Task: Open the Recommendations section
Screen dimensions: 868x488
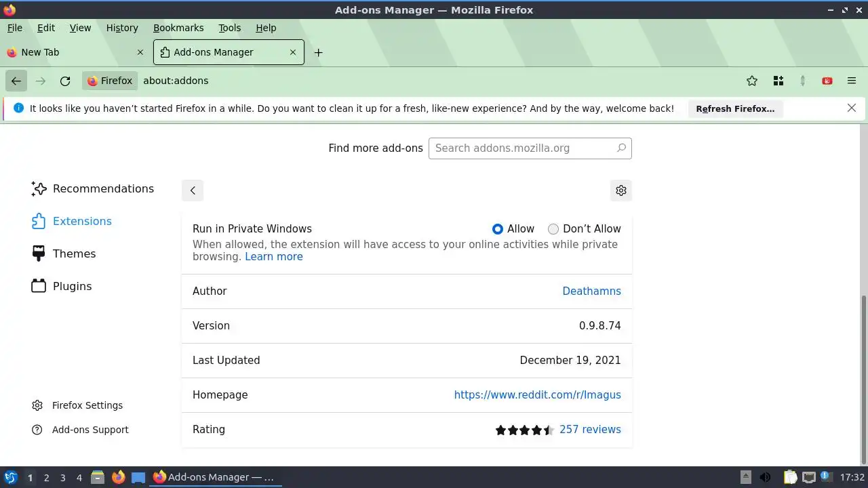Action: tap(93, 189)
